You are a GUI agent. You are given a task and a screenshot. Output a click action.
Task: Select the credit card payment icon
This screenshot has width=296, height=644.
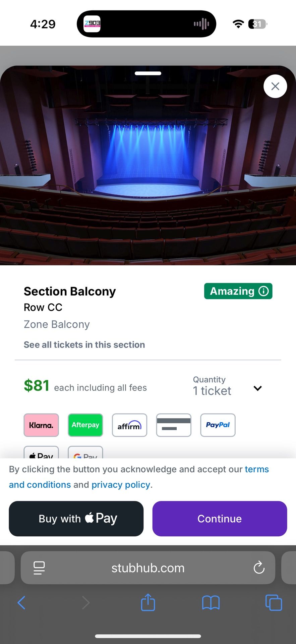click(x=174, y=425)
